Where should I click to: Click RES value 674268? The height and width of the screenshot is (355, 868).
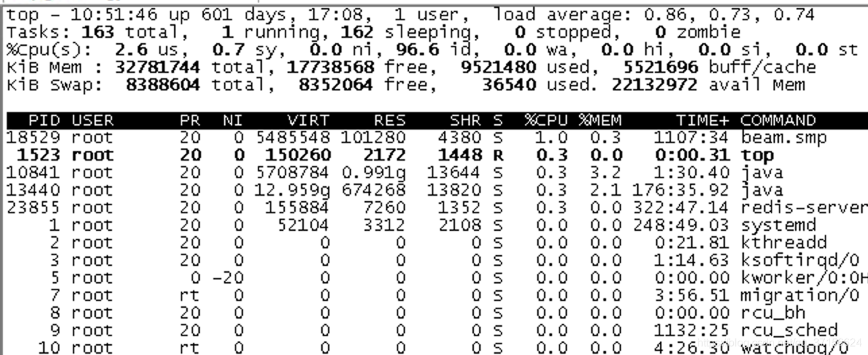coord(373,190)
